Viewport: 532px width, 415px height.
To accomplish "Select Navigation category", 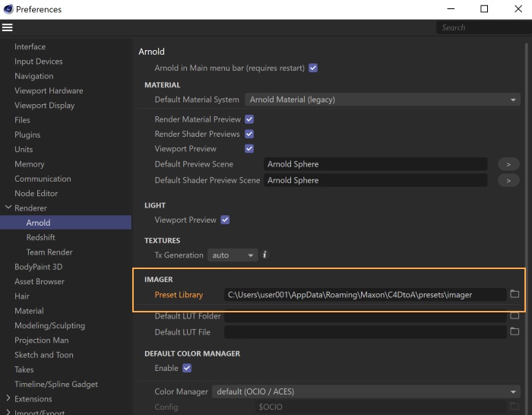I will tap(34, 76).
